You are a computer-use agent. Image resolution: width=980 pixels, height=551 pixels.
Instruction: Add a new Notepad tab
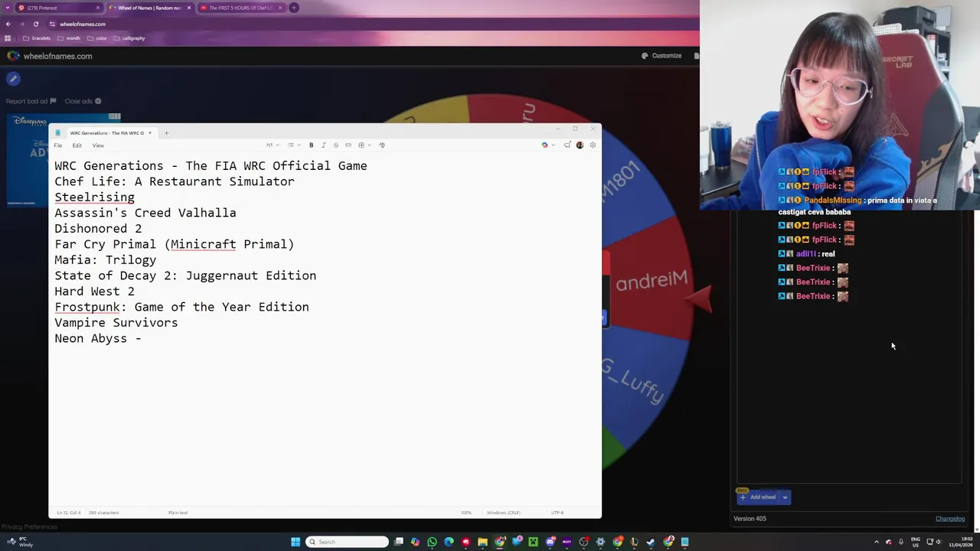(x=166, y=132)
